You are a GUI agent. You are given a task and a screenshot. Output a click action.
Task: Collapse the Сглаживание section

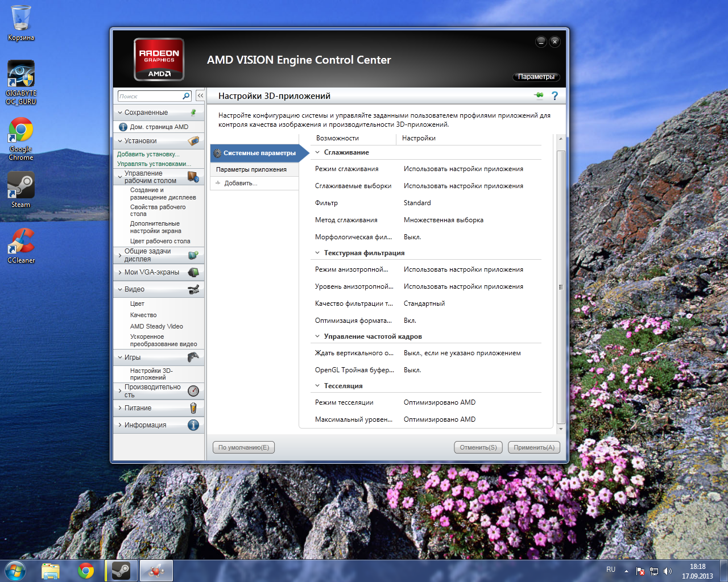point(317,152)
